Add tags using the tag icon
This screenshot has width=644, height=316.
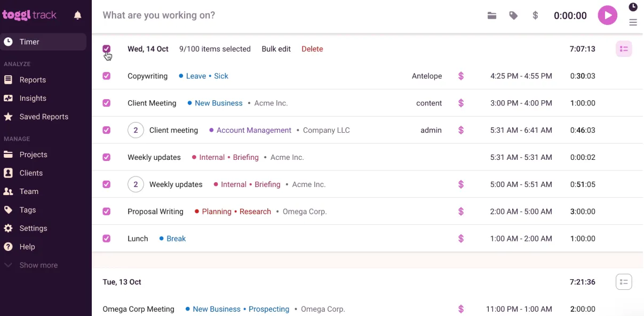coord(513,15)
